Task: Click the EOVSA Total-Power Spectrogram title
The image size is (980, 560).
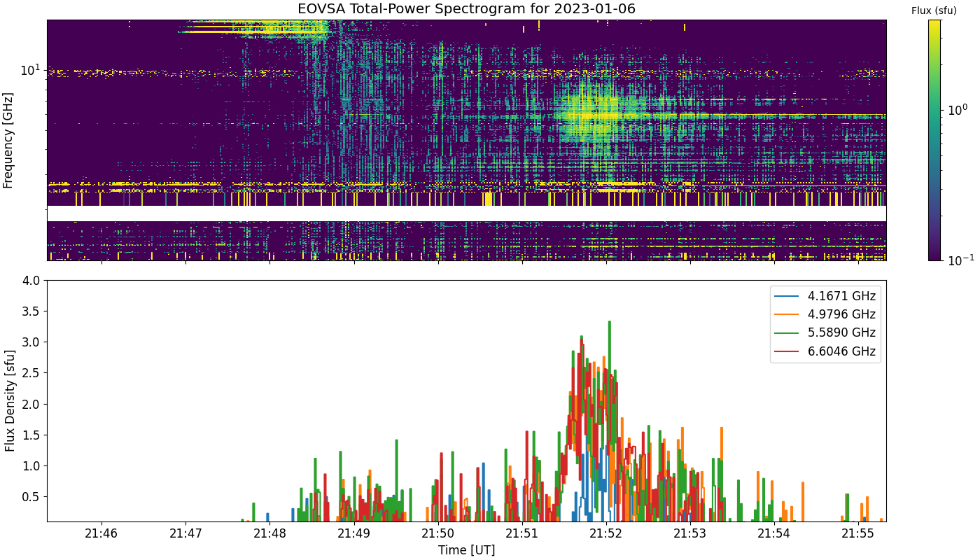Action: (x=467, y=9)
